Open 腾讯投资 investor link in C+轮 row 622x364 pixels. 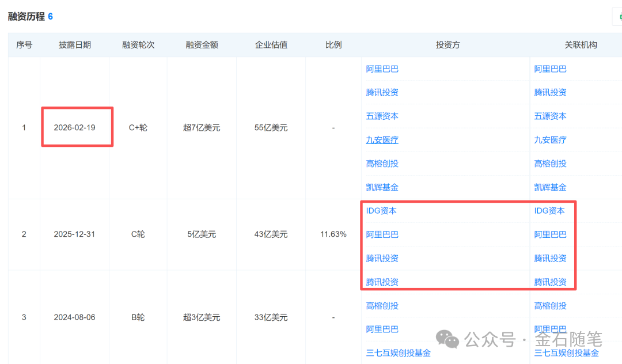point(382,92)
